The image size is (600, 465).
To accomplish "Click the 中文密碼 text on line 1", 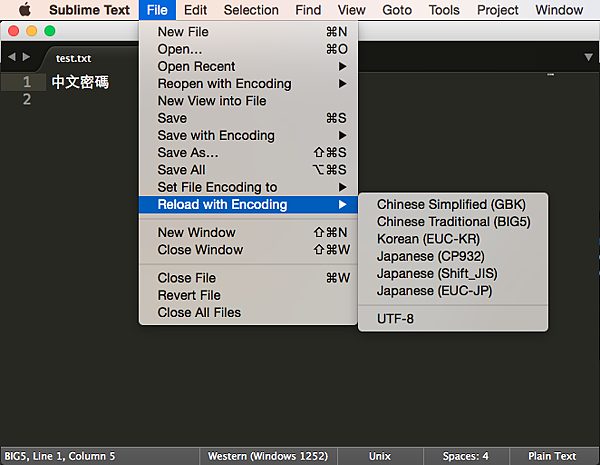I will click(80, 82).
